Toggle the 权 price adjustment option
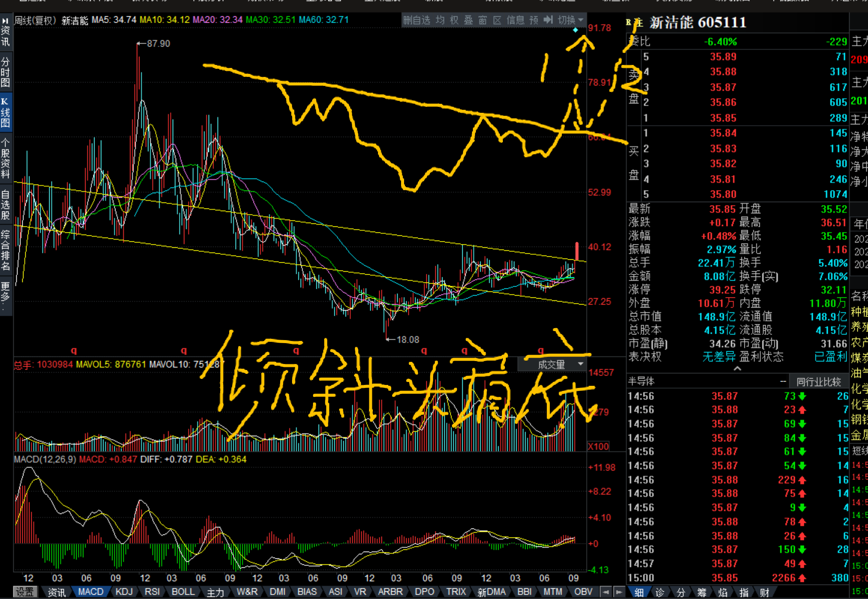868x599 pixels. point(454,20)
